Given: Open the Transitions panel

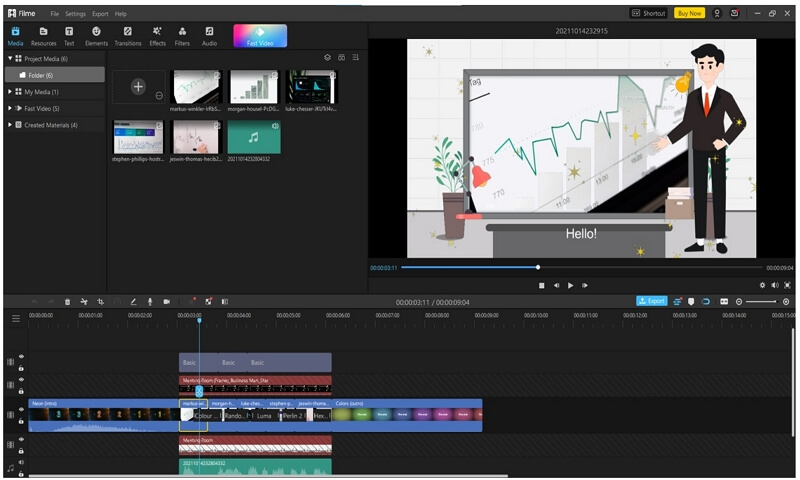Looking at the screenshot, I should coord(128,36).
